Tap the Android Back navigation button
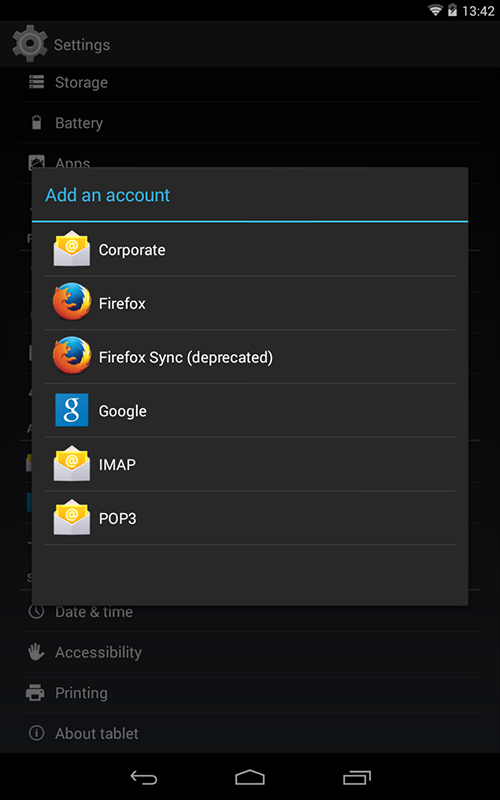500x800 pixels. point(144,777)
